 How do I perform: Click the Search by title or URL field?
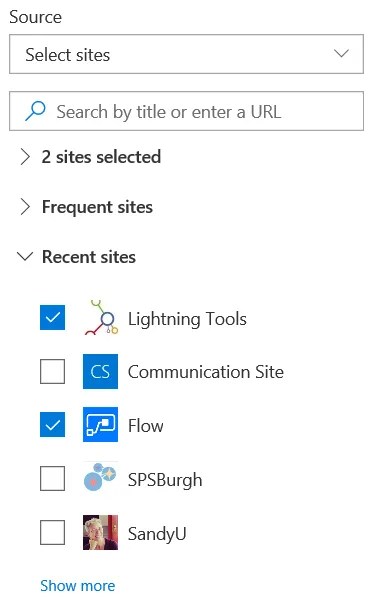click(x=186, y=111)
